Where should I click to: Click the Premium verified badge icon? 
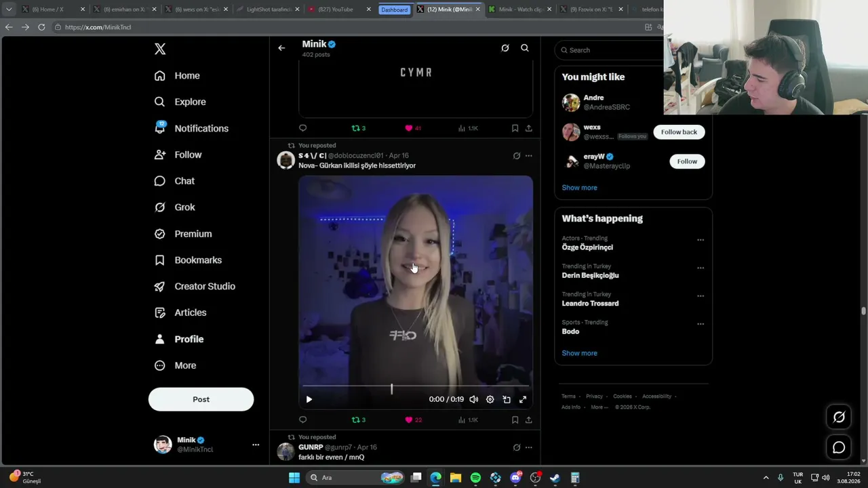click(160, 234)
